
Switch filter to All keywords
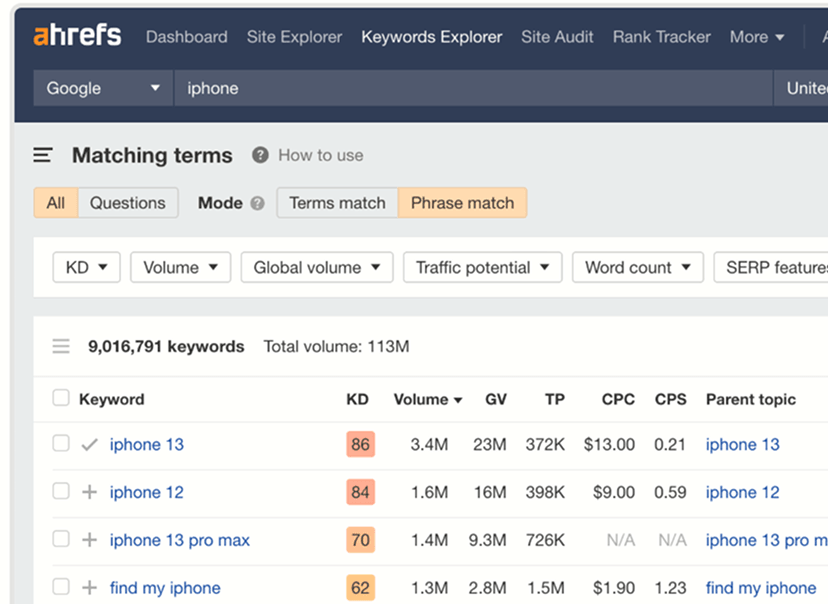tap(56, 203)
